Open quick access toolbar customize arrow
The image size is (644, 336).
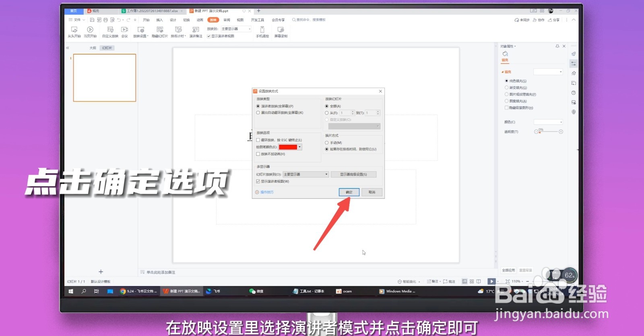135,20
